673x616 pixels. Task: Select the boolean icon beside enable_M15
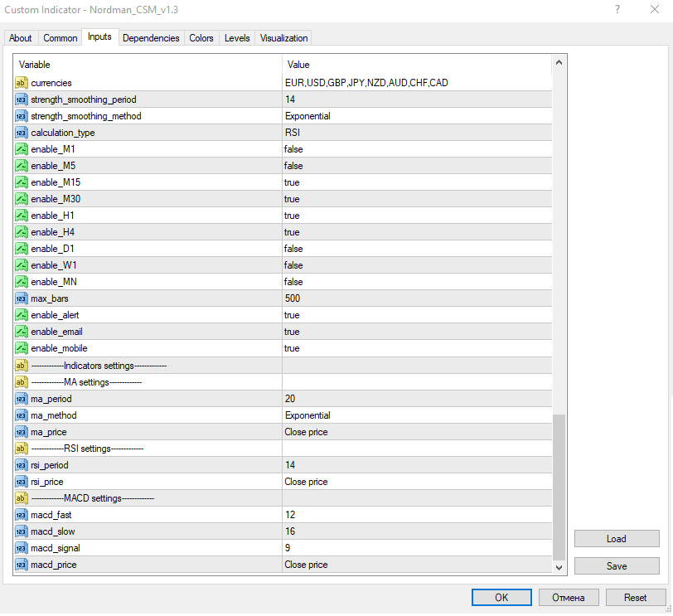(21, 182)
